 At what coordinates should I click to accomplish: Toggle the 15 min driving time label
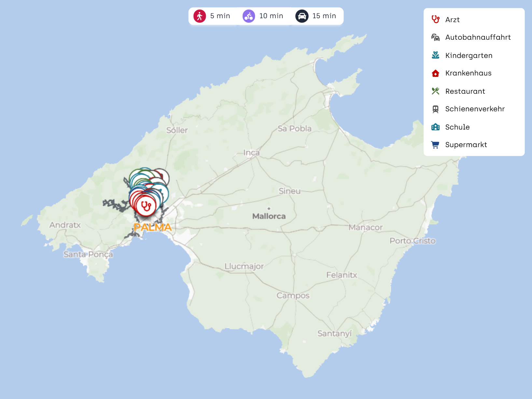point(324,16)
